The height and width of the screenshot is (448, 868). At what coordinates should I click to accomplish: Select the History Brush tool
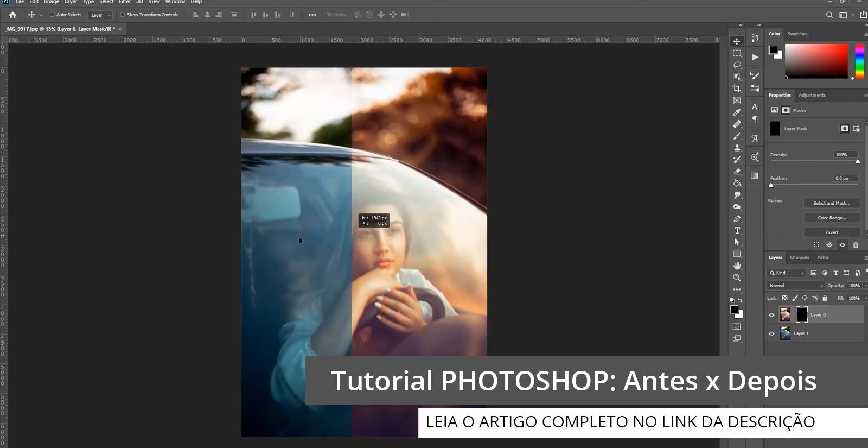737,160
